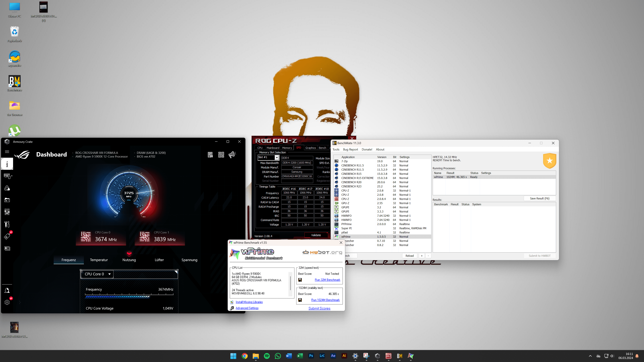The width and height of the screenshot is (644, 362).
Task: Click the Validate button in CPU-Z
Action: [316, 235]
